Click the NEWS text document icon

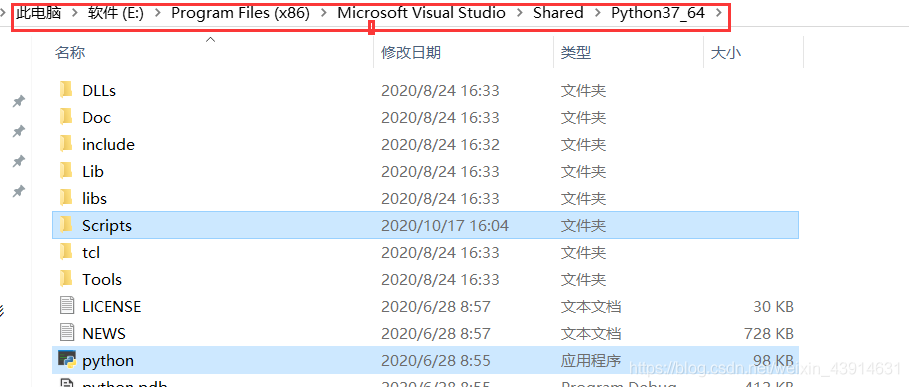click(67, 333)
